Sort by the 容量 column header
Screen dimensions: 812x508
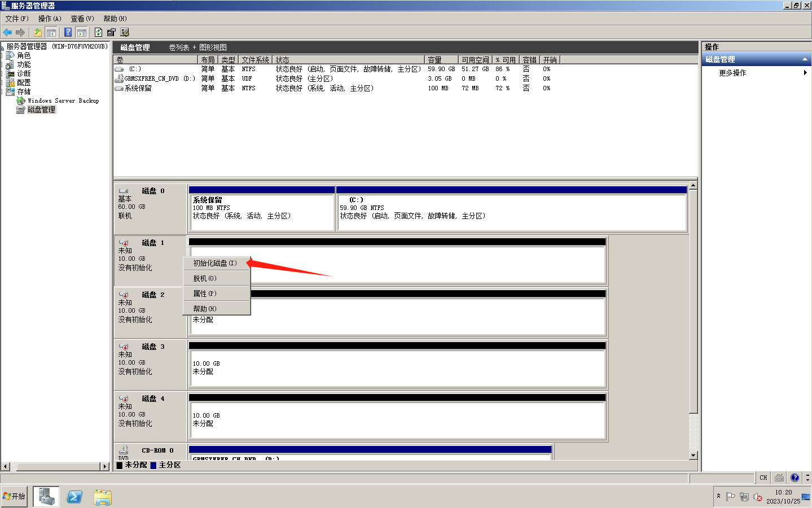coord(441,60)
